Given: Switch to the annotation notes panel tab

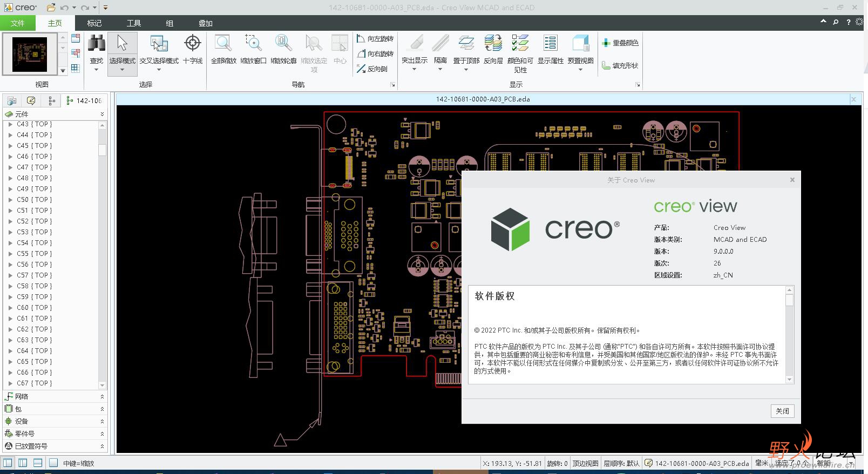Looking at the screenshot, I should [x=31, y=100].
